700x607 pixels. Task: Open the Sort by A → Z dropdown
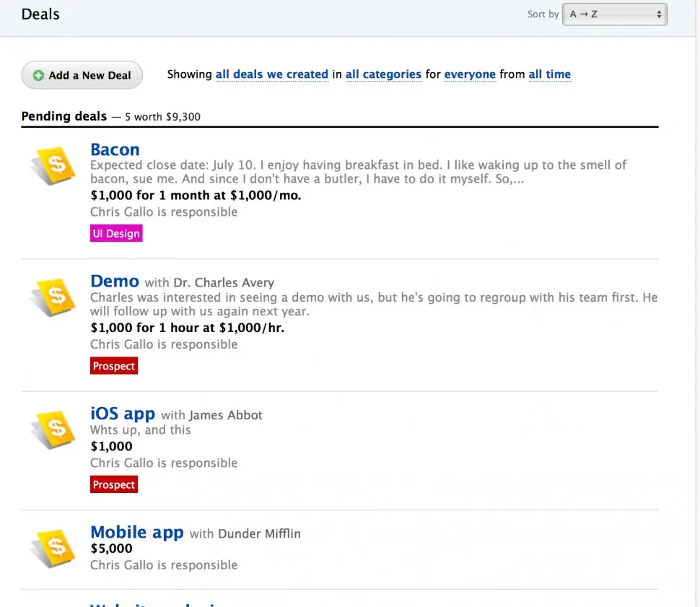click(x=614, y=14)
